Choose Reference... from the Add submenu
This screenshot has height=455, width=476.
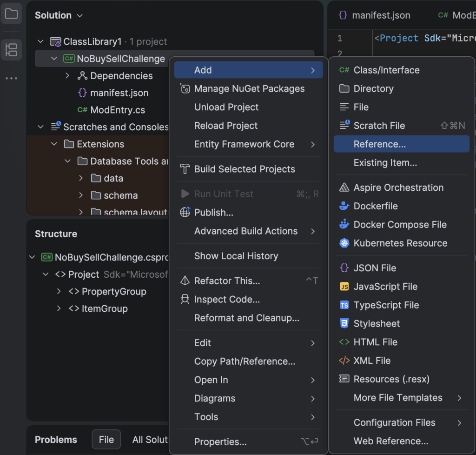point(379,144)
